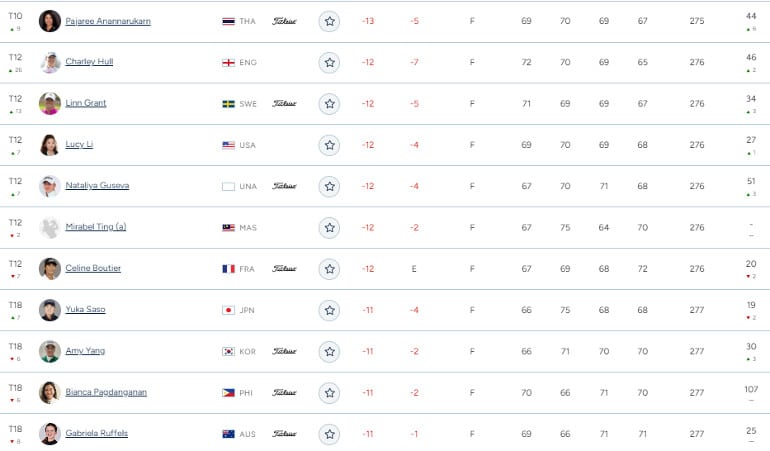Viewport: 770px width, 451px height.
Task: Click the star icon beside Gabriela Ruffels
Action: click(329, 434)
